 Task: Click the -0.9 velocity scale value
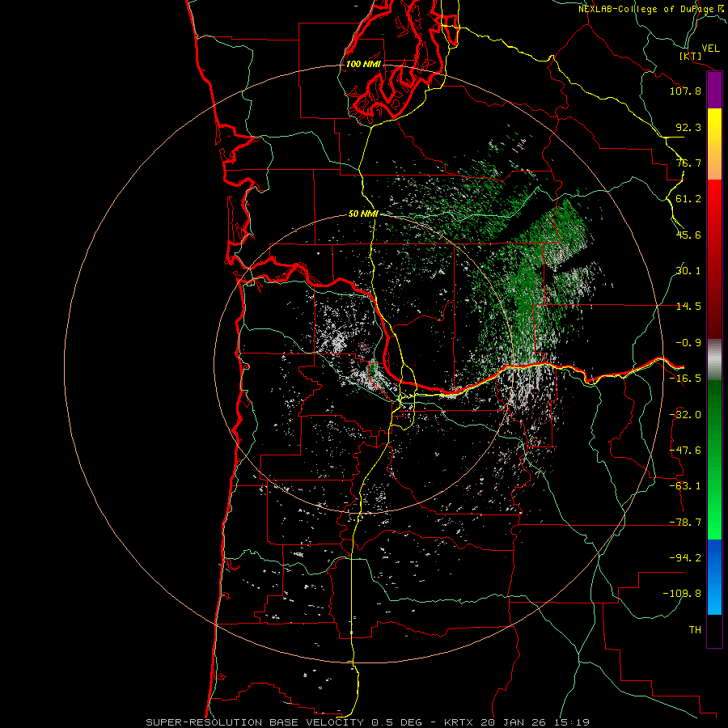(x=688, y=343)
